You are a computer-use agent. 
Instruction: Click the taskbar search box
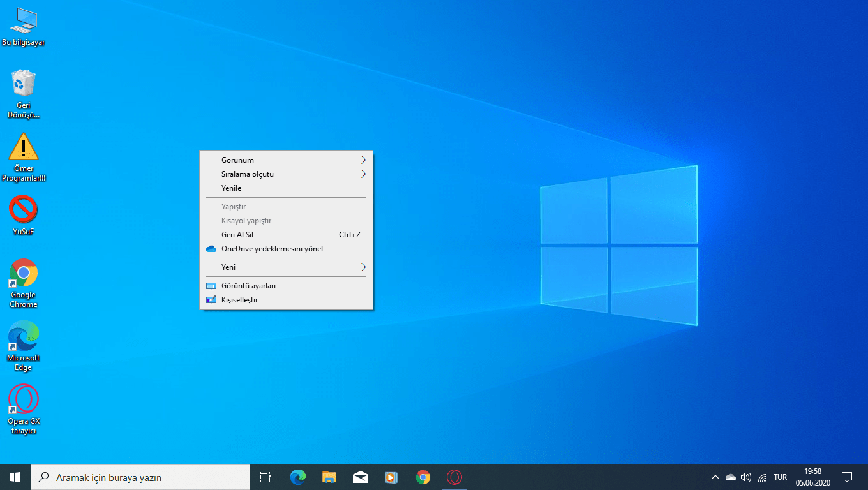click(140, 477)
